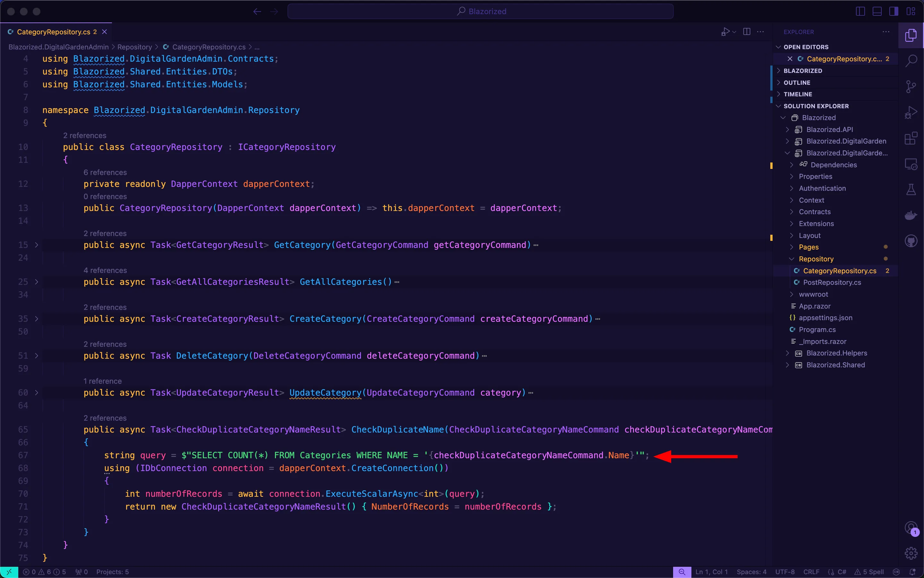The height and width of the screenshot is (578, 924).
Task: Click the remote window indicator in status bar
Action: 9,572
